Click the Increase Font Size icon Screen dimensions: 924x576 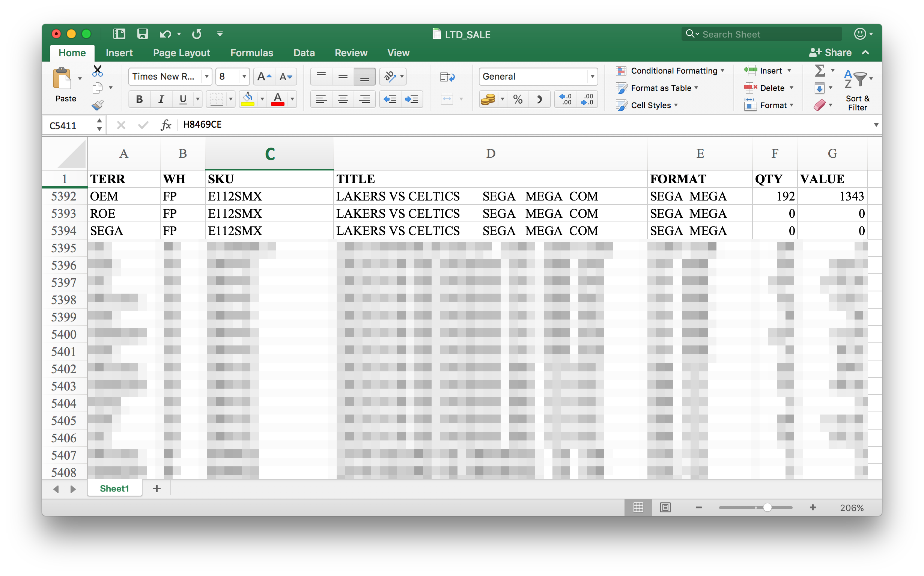click(264, 77)
